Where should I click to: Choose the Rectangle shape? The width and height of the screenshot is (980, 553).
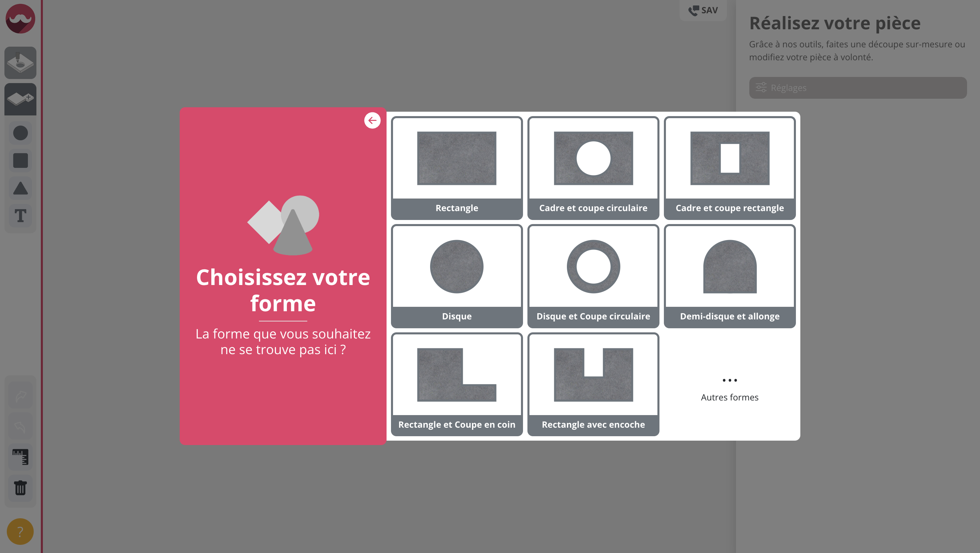(x=457, y=168)
